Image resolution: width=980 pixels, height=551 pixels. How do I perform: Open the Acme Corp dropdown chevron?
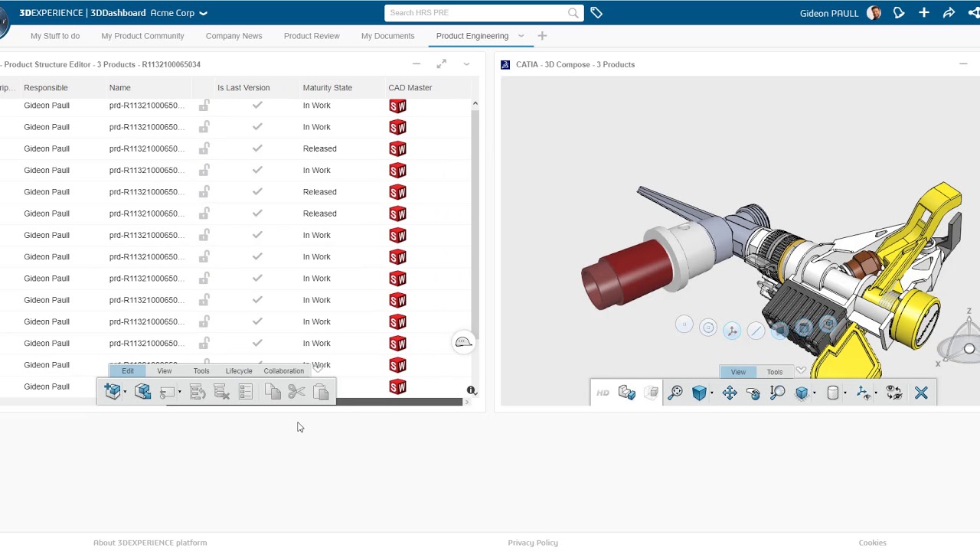[x=203, y=13]
